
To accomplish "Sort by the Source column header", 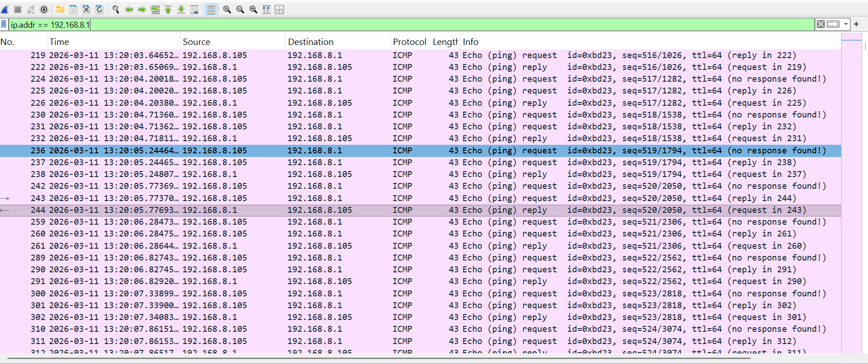I will (x=233, y=42).
